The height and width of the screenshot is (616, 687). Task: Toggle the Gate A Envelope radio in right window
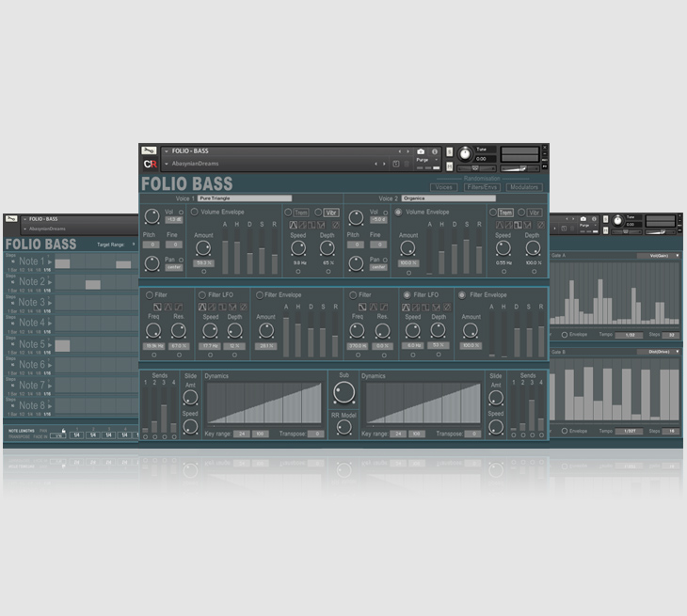click(565, 335)
